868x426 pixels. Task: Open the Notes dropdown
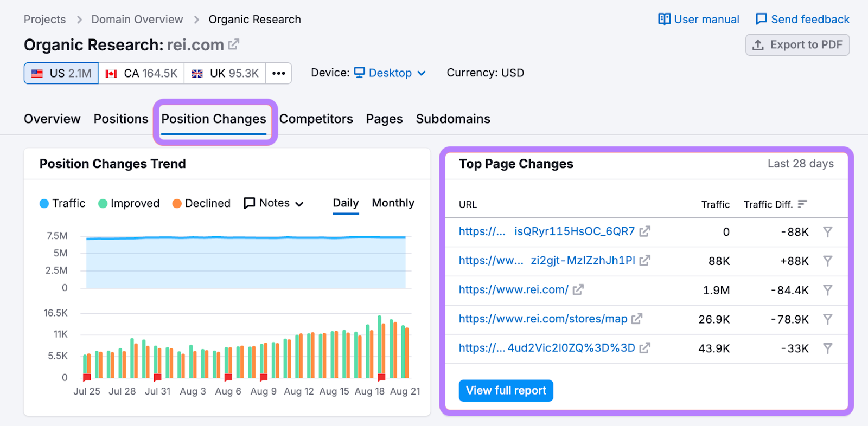point(274,203)
